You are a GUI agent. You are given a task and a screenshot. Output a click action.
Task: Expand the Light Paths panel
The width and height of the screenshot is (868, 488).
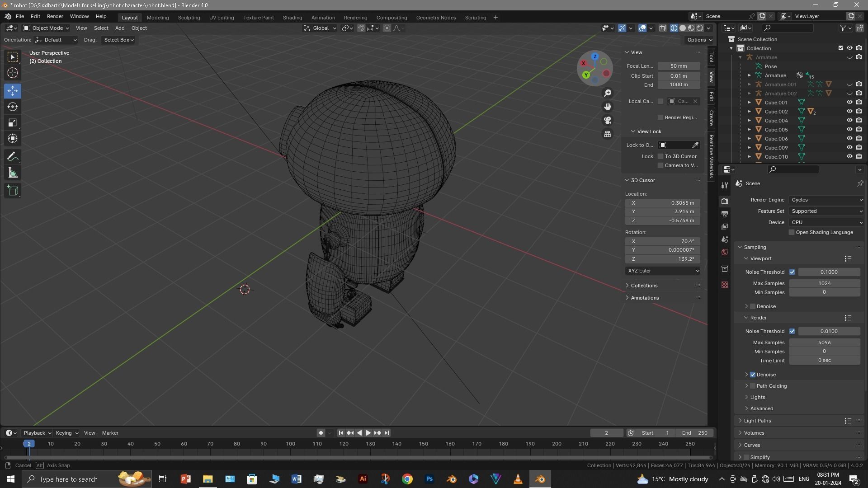[x=757, y=421]
